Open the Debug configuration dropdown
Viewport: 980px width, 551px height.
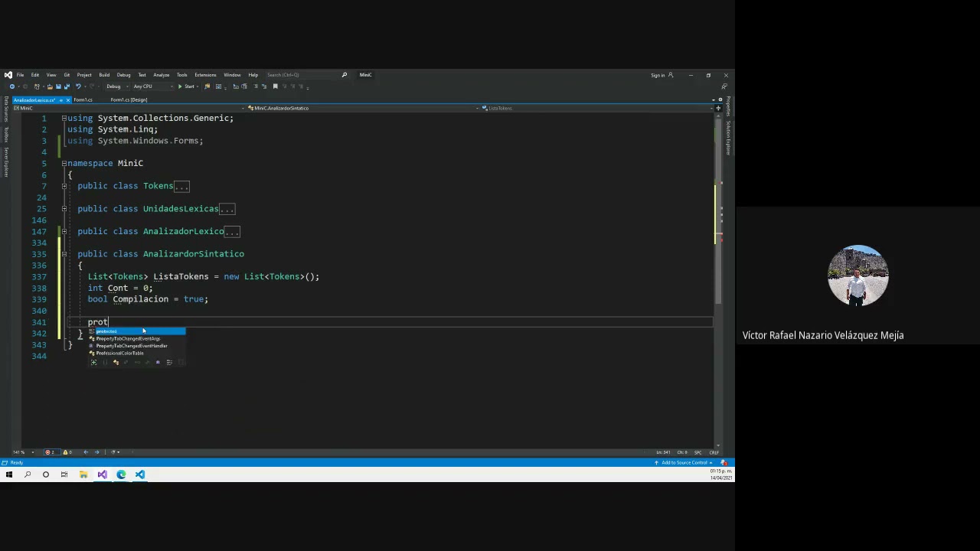[x=117, y=86]
